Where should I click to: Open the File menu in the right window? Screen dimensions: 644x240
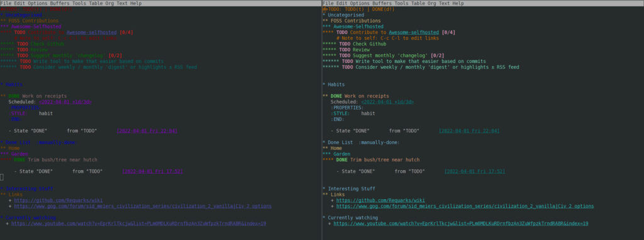click(x=328, y=3)
